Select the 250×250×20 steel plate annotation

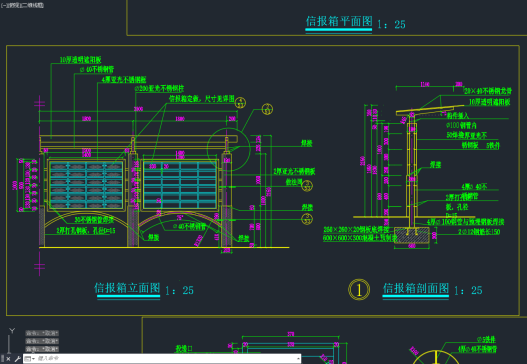coord(356,230)
